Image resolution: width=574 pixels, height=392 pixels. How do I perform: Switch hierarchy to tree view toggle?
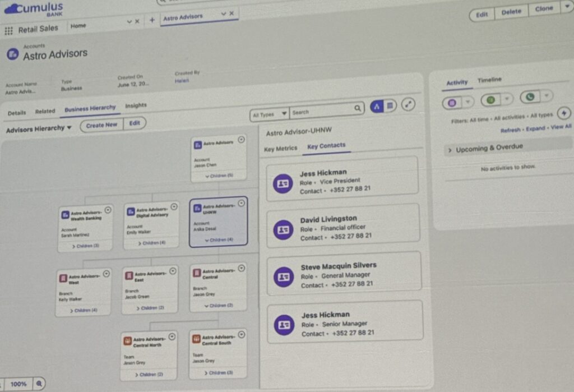click(377, 105)
